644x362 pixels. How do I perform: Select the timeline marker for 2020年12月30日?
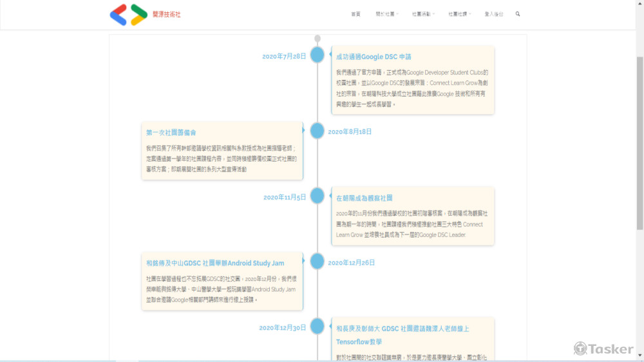click(x=317, y=327)
